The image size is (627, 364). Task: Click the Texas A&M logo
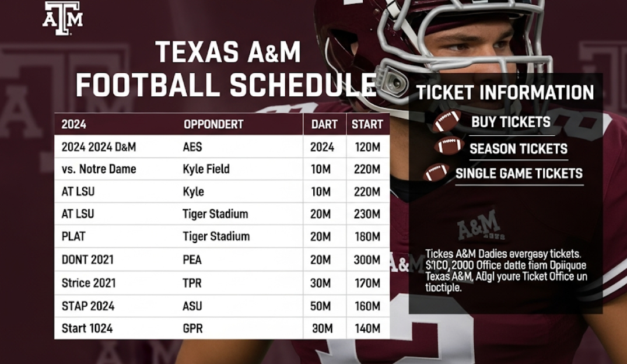coord(62,18)
